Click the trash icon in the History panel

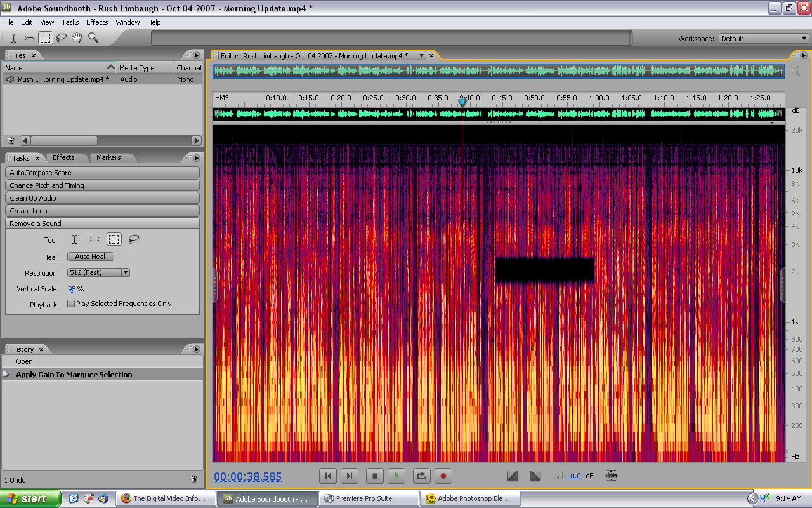point(194,479)
